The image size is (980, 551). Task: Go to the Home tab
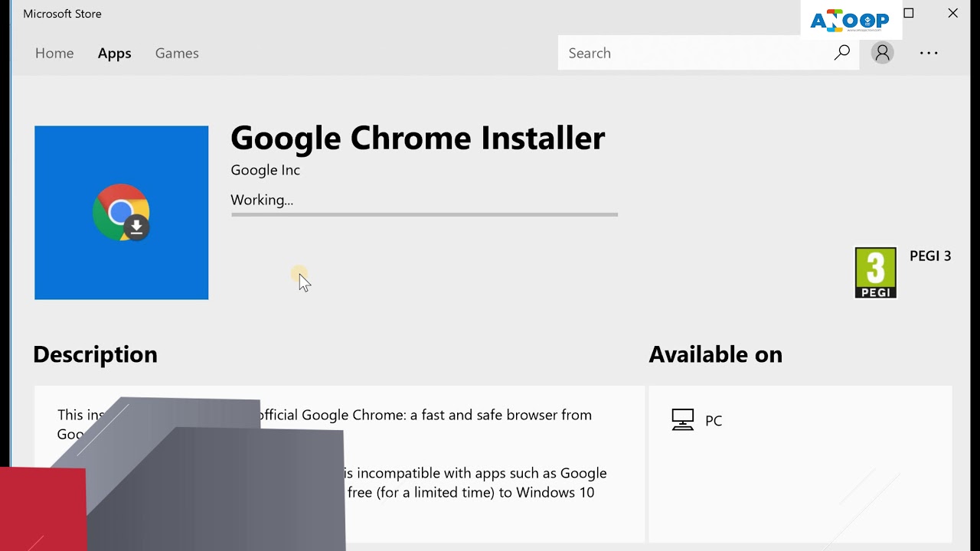click(54, 54)
